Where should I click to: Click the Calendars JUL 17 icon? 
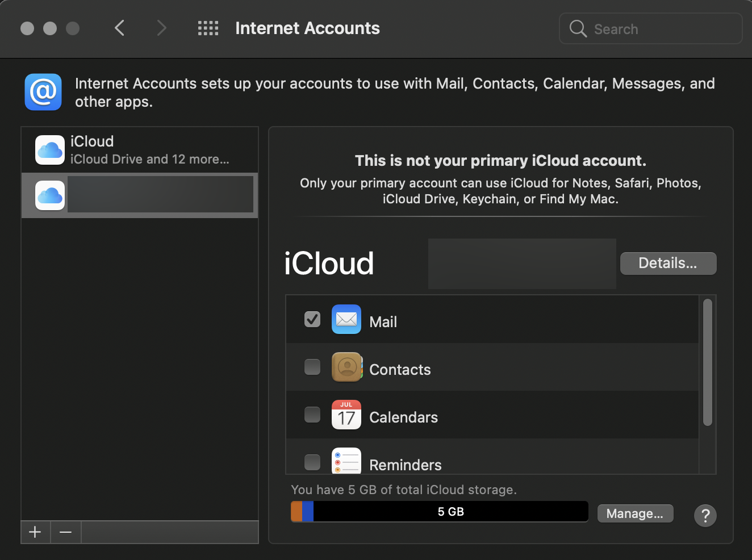[346, 415]
